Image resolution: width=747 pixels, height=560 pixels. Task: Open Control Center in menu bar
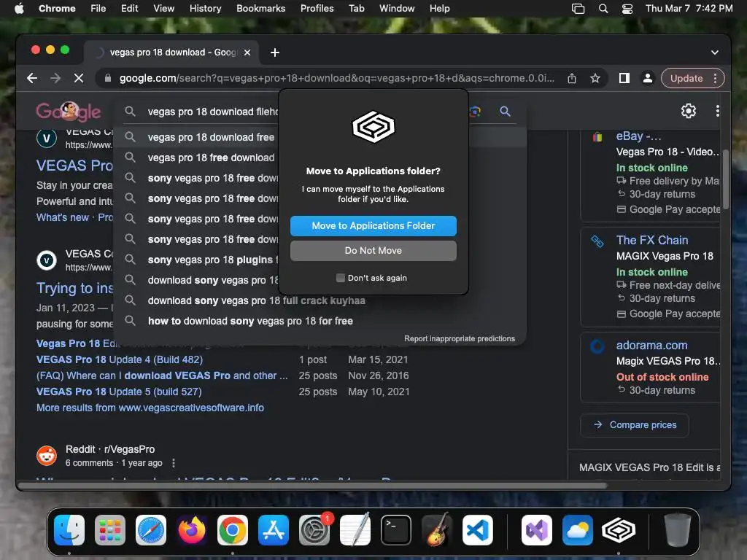pos(627,9)
